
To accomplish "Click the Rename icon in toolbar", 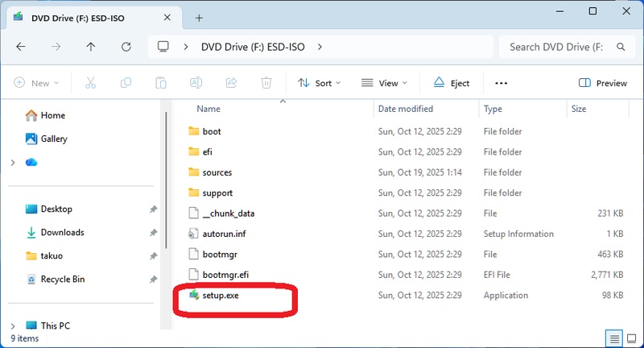I will point(196,83).
